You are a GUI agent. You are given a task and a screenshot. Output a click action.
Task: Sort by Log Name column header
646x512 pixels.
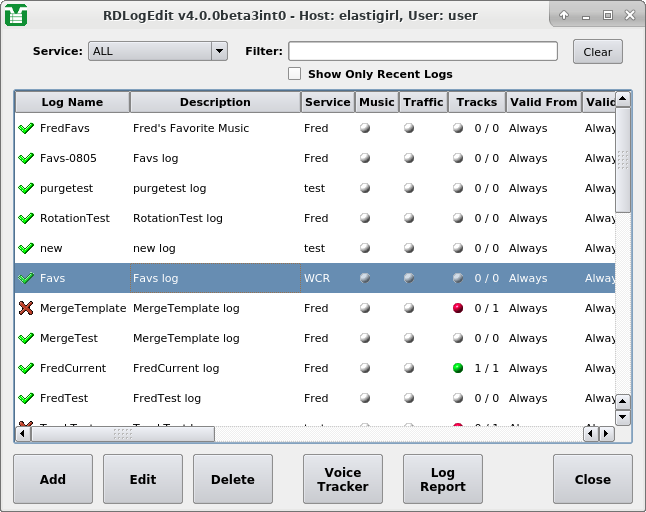tap(72, 102)
